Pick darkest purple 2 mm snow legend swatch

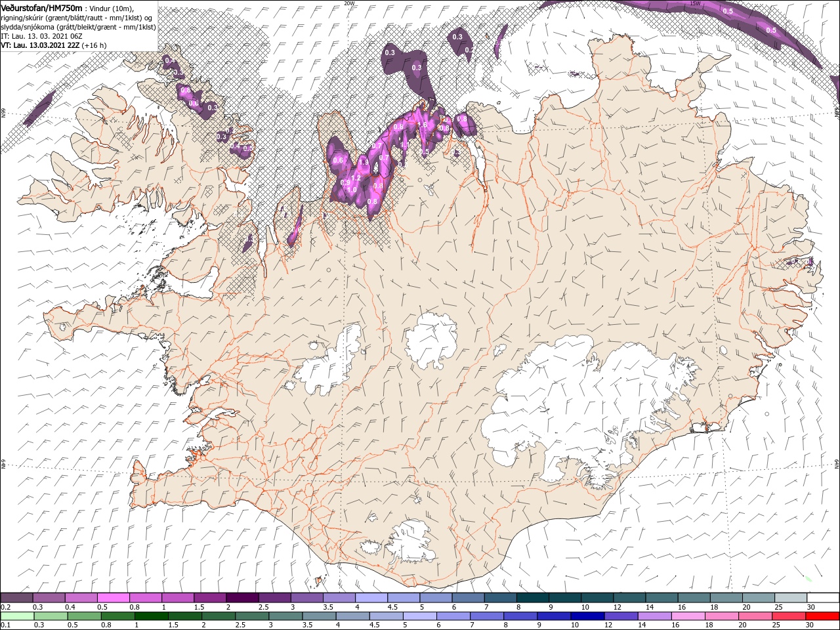click(x=241, y=598)
